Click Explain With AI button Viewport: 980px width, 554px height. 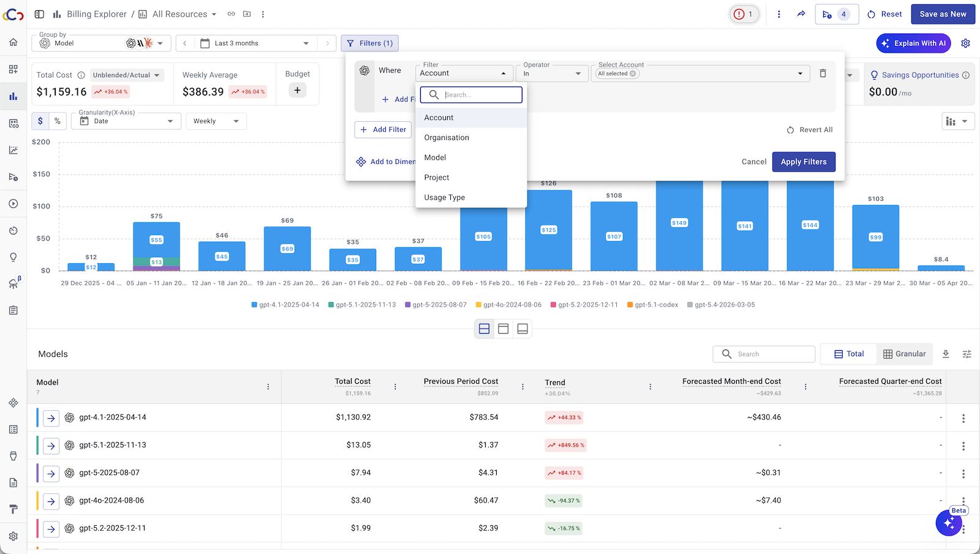point(914,43)
